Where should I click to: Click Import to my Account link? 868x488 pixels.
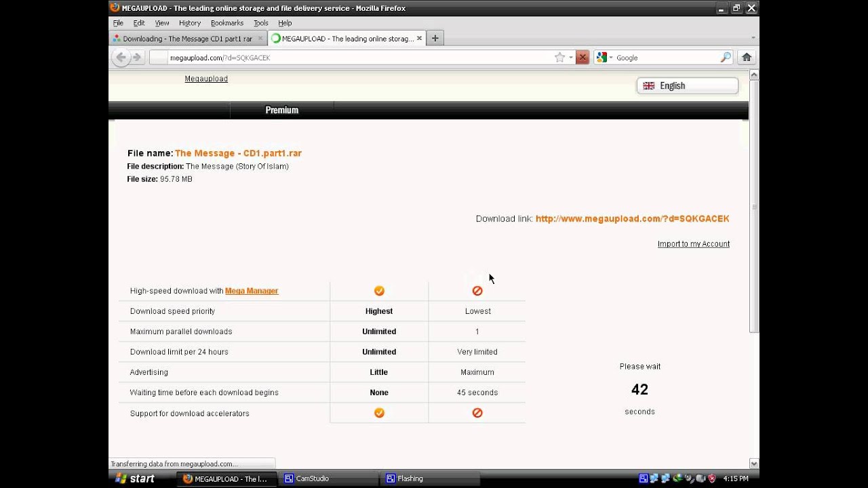pos(694,244)
